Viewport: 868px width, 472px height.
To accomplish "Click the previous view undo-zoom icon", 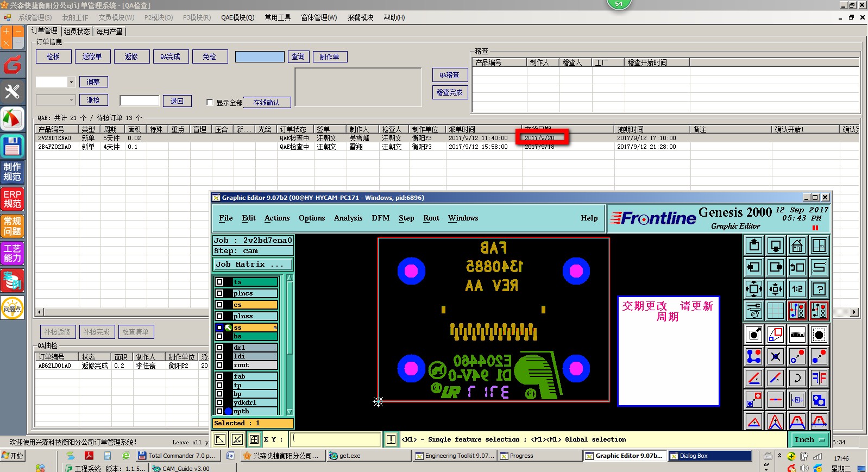I will (797, 267).
